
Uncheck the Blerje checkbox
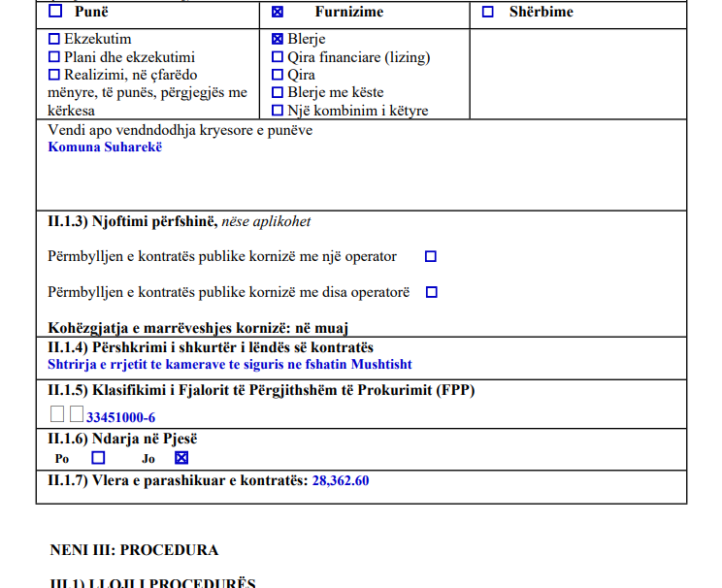(278, 39)
